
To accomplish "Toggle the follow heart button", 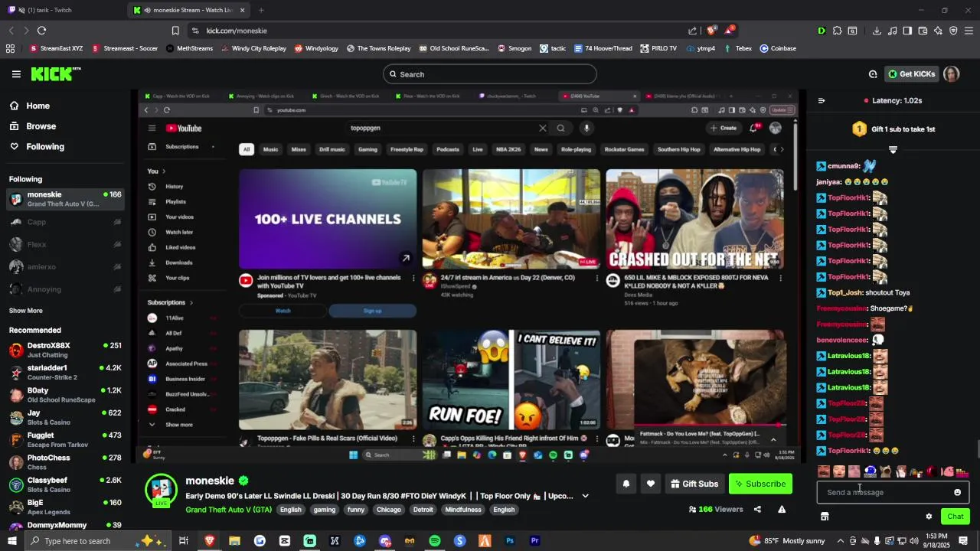I will click(x=650, y=484).
